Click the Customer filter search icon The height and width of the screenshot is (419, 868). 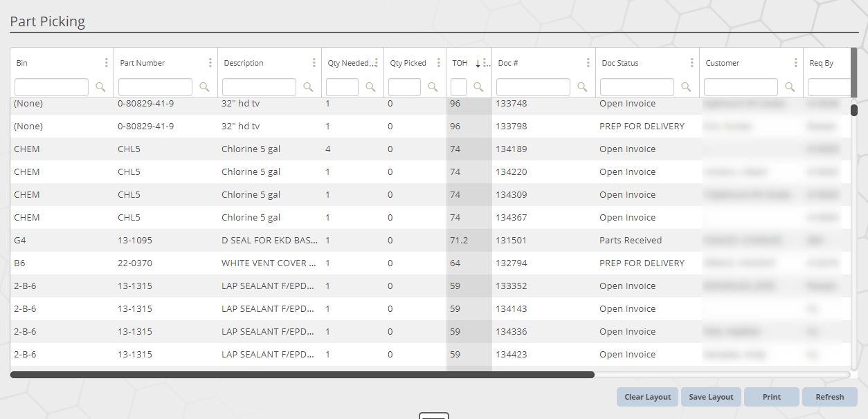790,87
